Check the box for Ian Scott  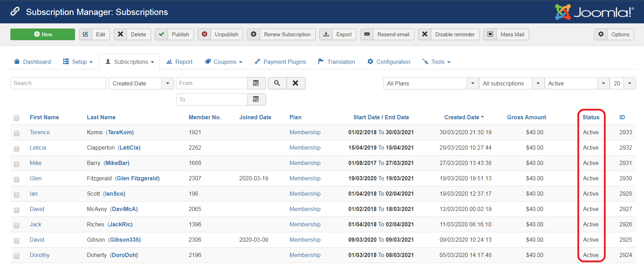pos(16,195)
